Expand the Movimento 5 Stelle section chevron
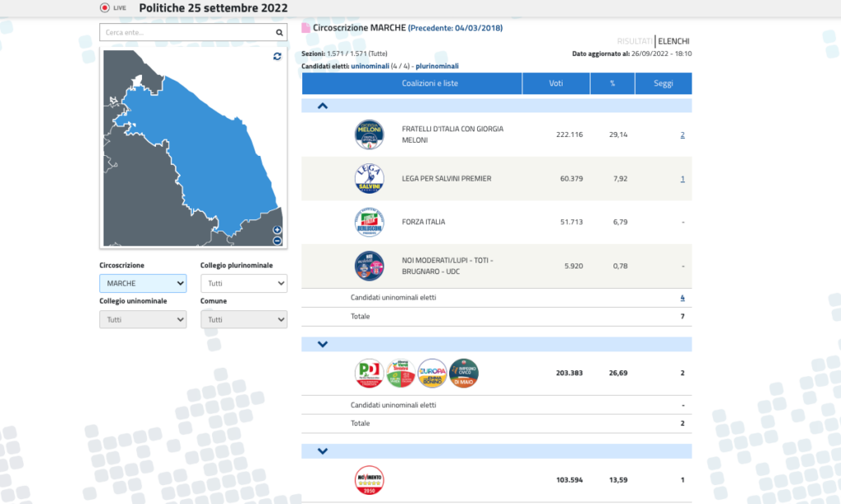Image resolution: width=841 pixels, height=504 pixels. coord(322,451)
